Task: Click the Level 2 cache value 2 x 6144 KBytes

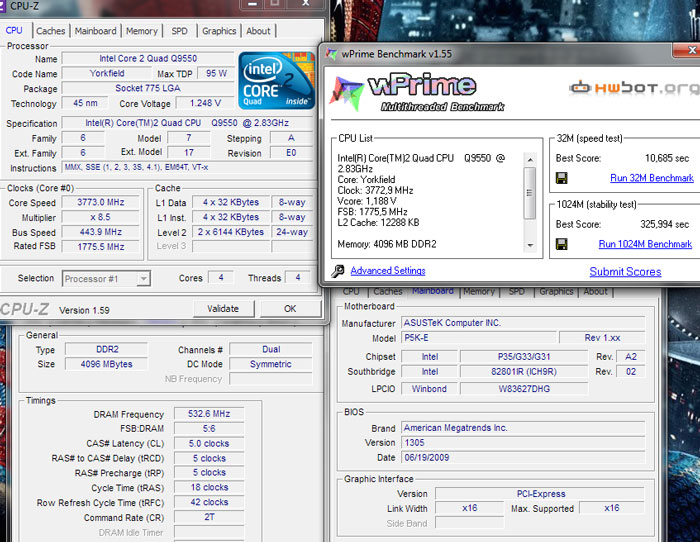Action: [231, 232]
